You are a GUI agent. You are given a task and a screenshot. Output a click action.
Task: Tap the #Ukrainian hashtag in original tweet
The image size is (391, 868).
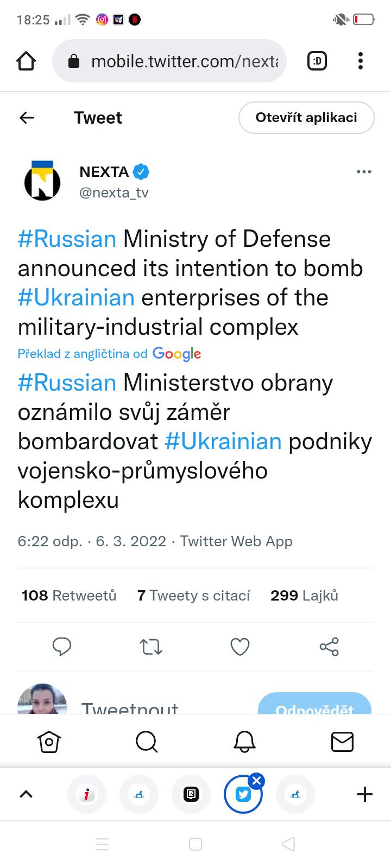[76, 298]
